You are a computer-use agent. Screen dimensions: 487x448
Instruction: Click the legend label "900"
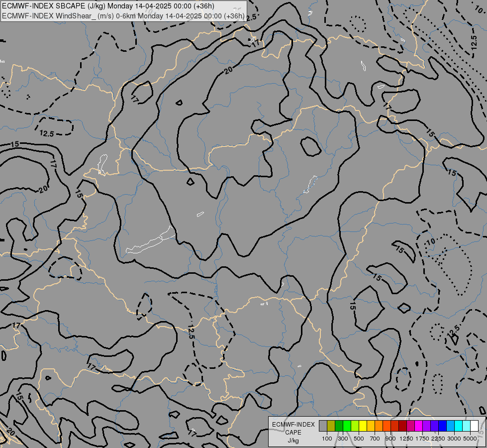(390, 439)
